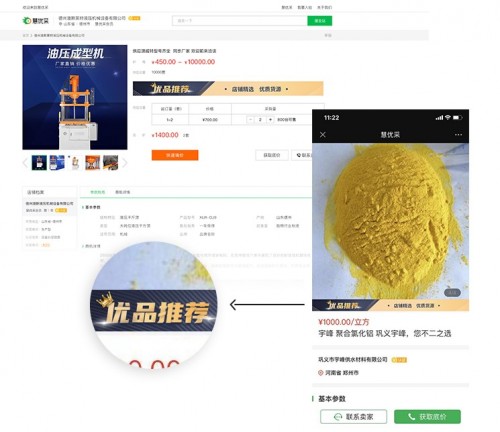
Task: Select the third product thumbnail
Action: (x=75, y=163)
